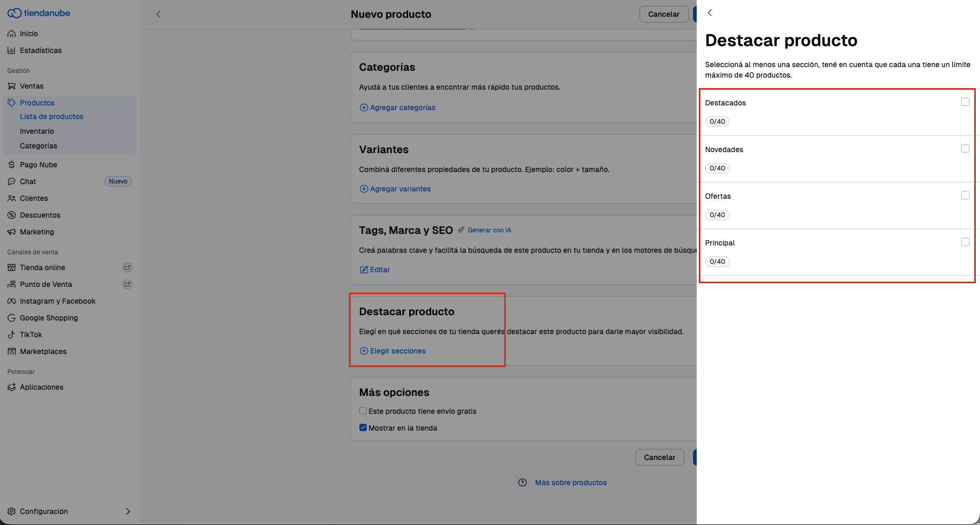980x525 pixels.
Task: Open Marketing in the sidebar
Action: [37, 232]
